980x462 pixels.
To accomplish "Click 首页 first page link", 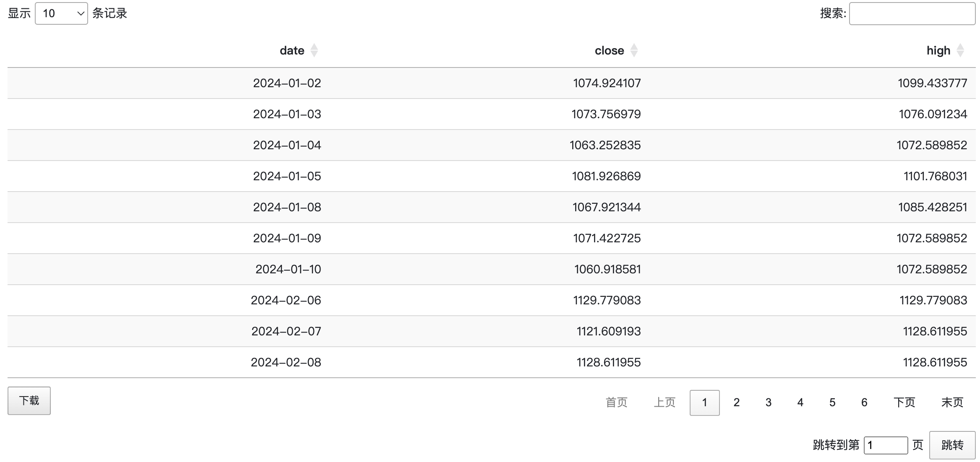I will [x=616, y=402].
